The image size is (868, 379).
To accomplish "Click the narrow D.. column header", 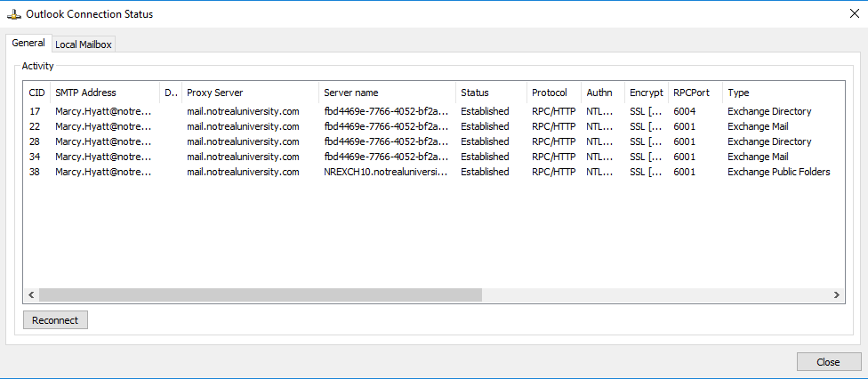I will (171, 93).
